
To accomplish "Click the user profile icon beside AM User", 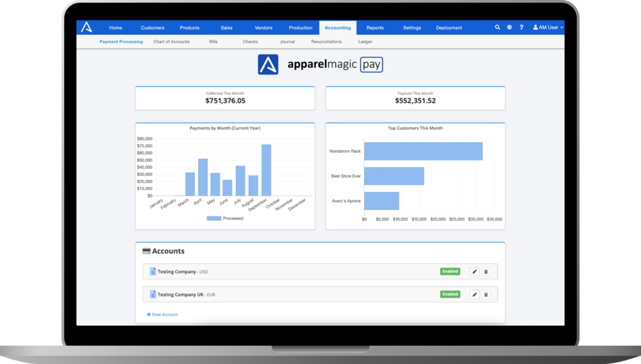I will 535,27.
